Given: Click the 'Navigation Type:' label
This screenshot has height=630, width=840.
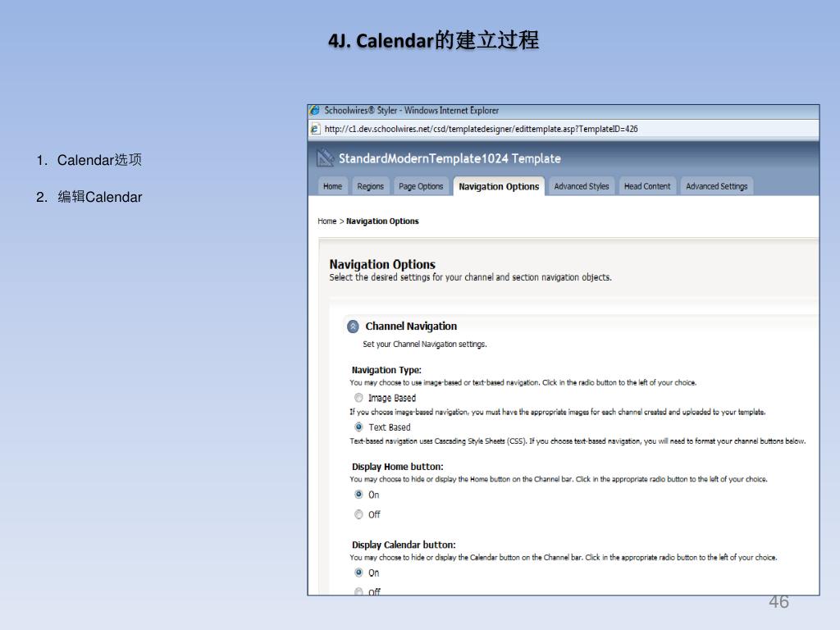Looking at the screenshot, I should tap(386, 370).
